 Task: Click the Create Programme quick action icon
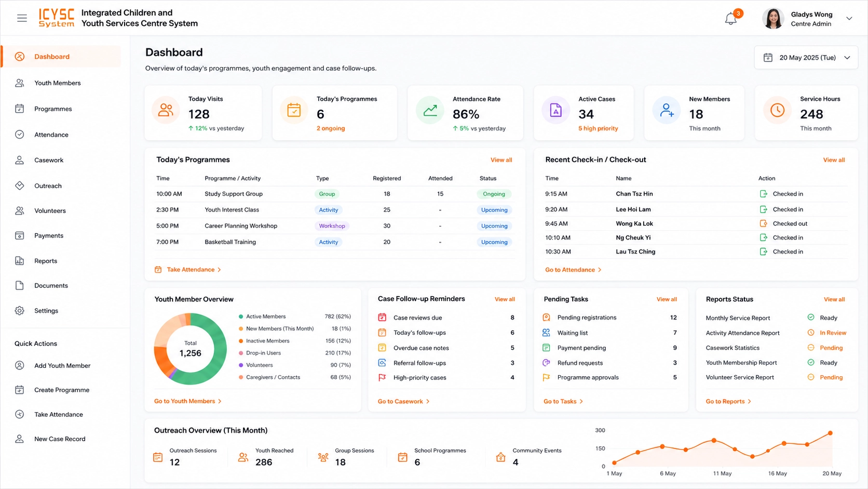tap(20, 390)
